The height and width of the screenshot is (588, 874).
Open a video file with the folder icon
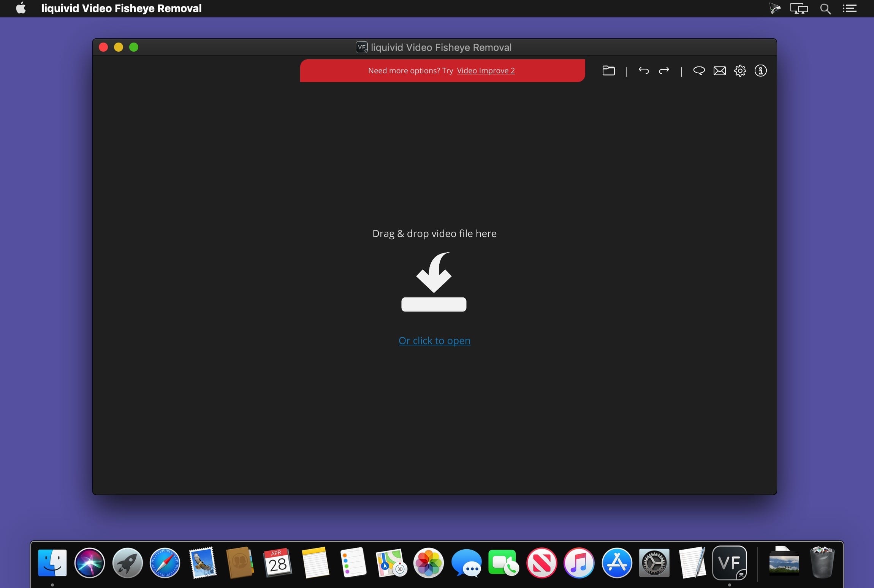tap(608, 71)
